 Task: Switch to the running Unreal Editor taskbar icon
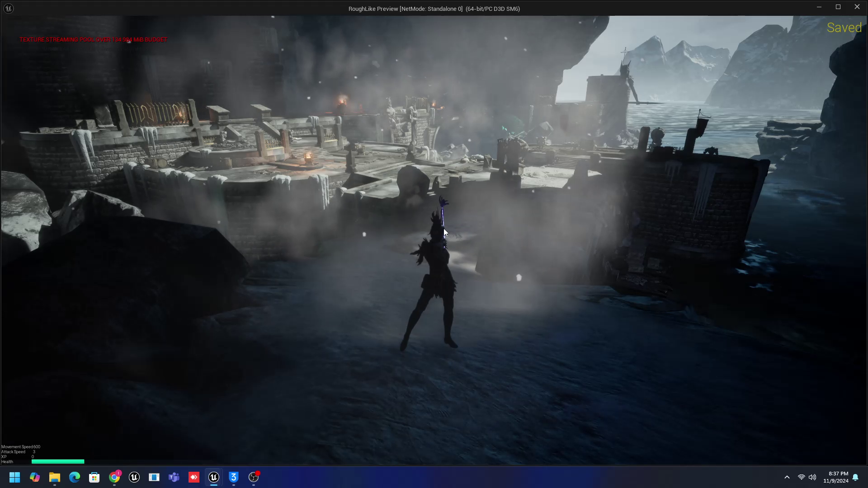coord(213,478)
